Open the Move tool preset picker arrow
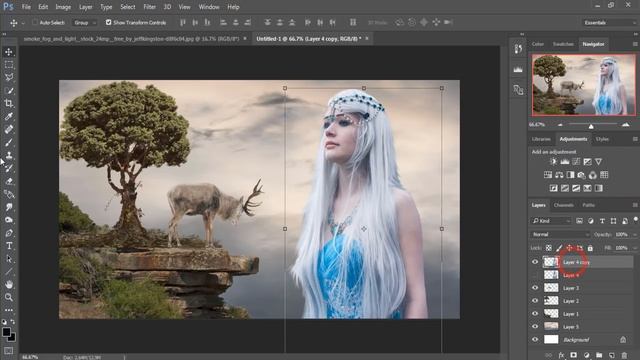 click(x=23, y=23)
